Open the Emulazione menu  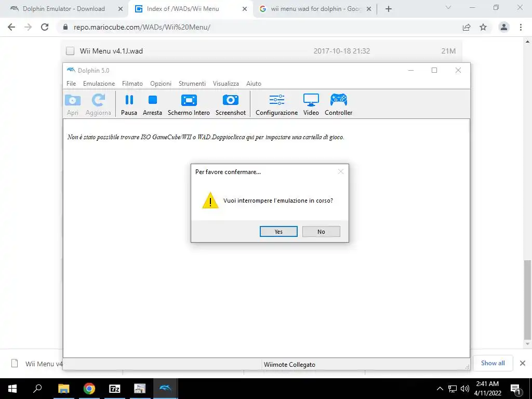[99, 84]
